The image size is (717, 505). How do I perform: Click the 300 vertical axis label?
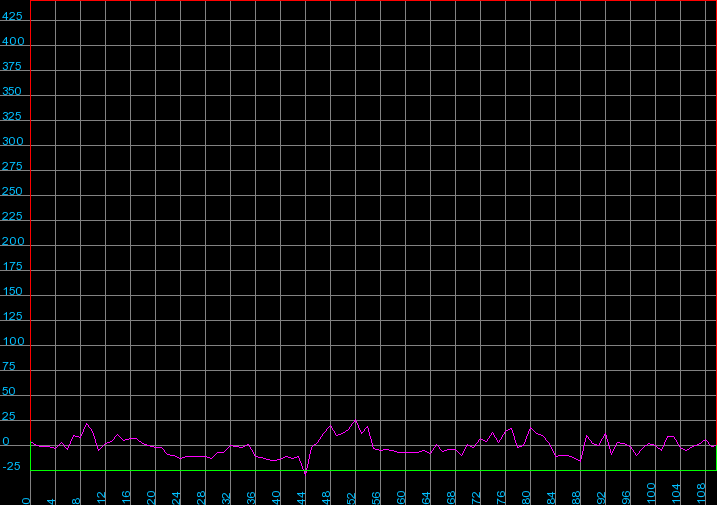pyautogui.click(x=12, y=141)
